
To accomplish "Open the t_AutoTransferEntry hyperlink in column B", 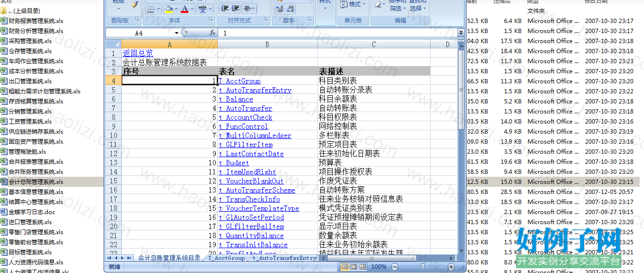I will coord(255,90).
